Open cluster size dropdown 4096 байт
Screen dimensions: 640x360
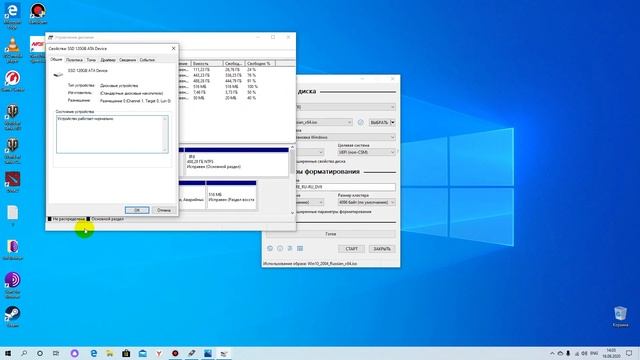367,202
